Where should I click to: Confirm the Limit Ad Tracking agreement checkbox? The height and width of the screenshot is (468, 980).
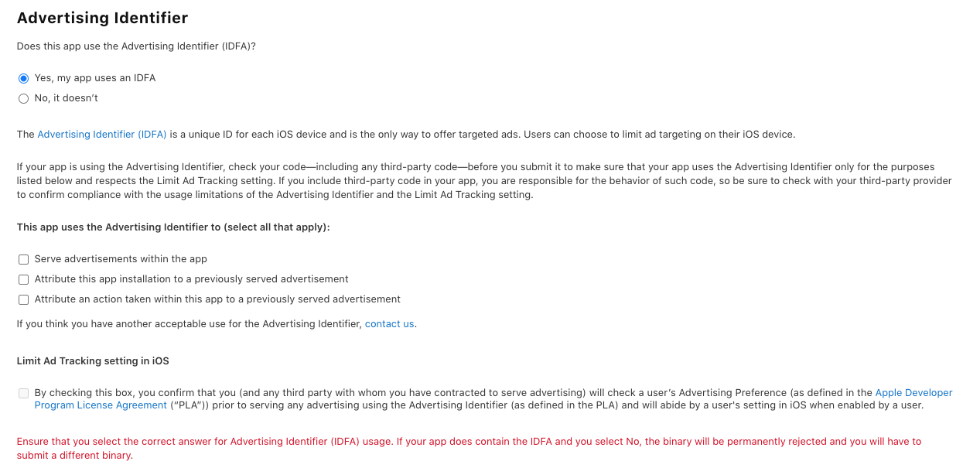tap(22, 393)
